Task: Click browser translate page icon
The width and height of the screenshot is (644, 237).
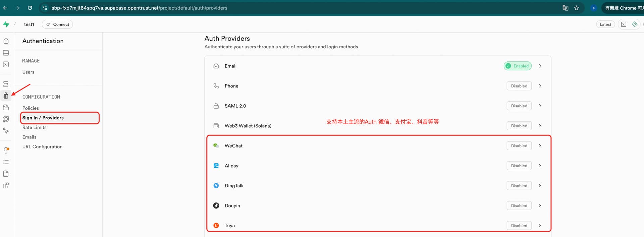Action: 565,8
